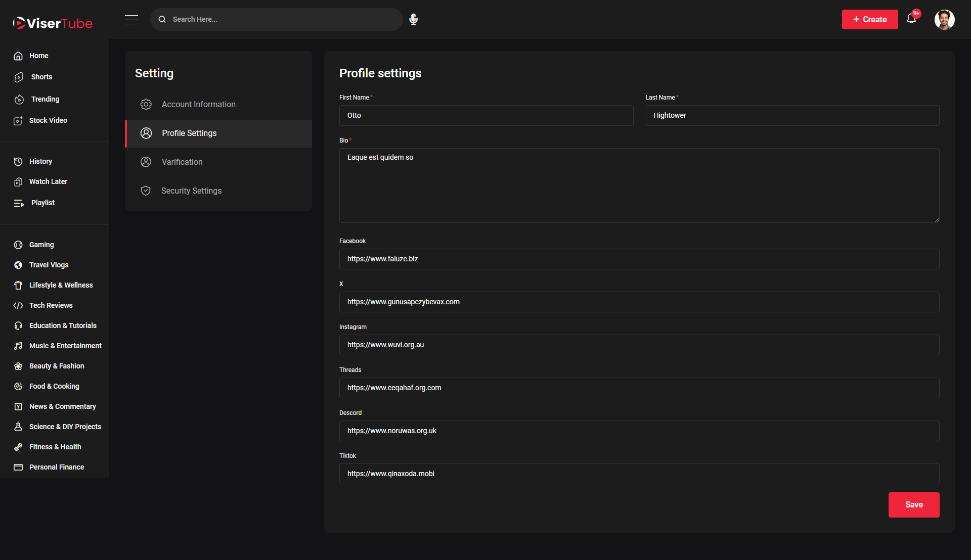Open Gaming via its controller icon

coord(19,245)
